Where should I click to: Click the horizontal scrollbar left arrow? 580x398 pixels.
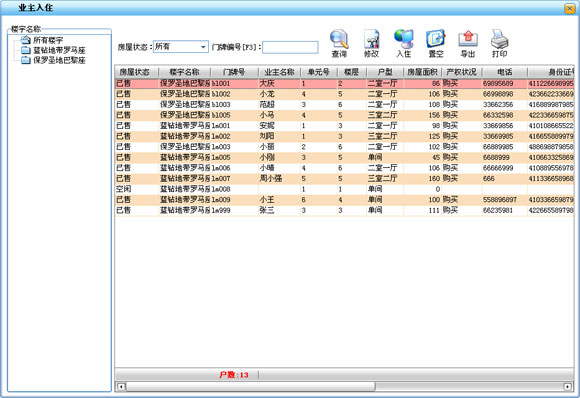121,387
